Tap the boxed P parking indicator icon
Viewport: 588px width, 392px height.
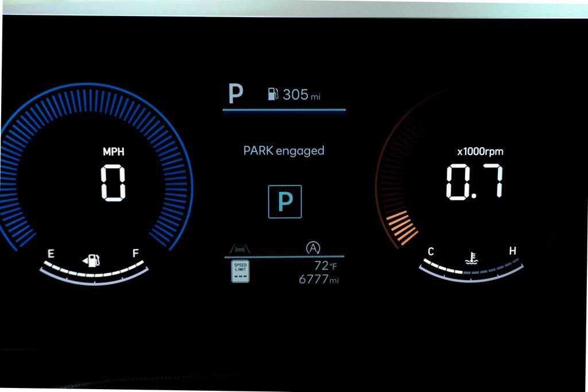click(x=285, y=201)
